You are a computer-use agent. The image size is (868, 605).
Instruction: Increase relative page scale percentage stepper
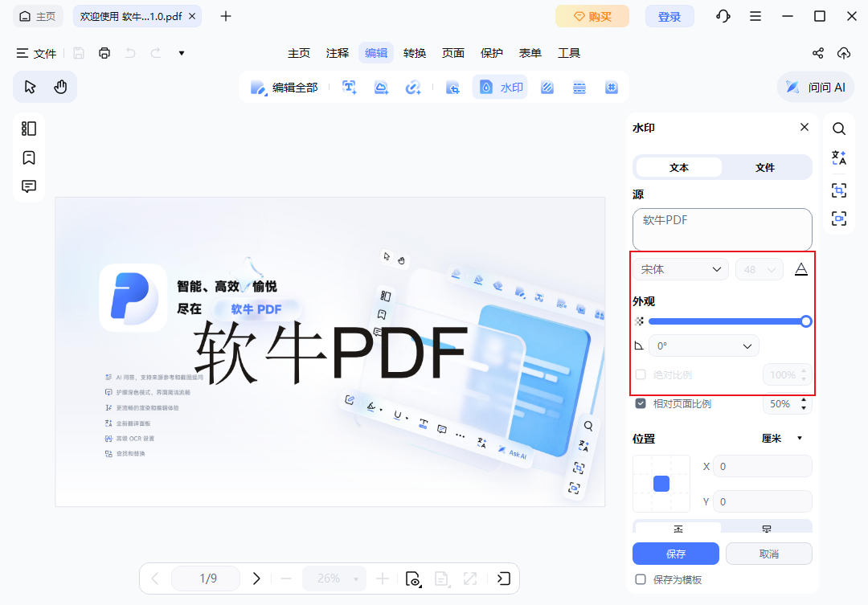pos(804,400)
